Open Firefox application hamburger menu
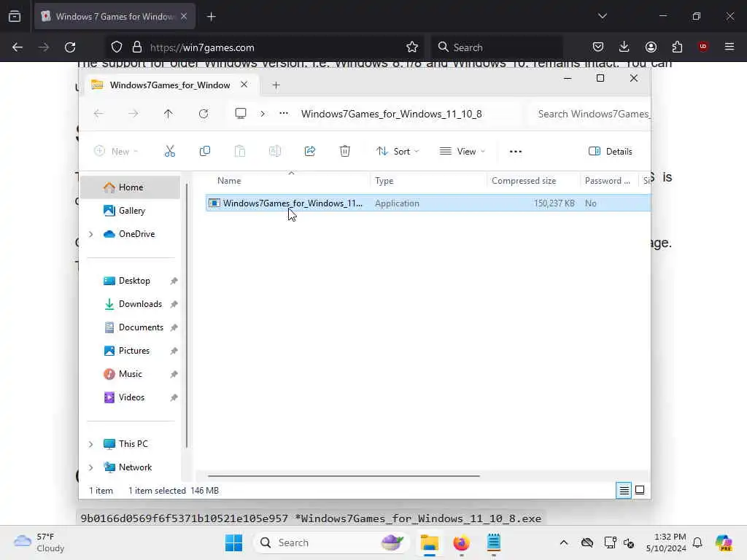This screenshot has height=560, width=747. [729, 47]
